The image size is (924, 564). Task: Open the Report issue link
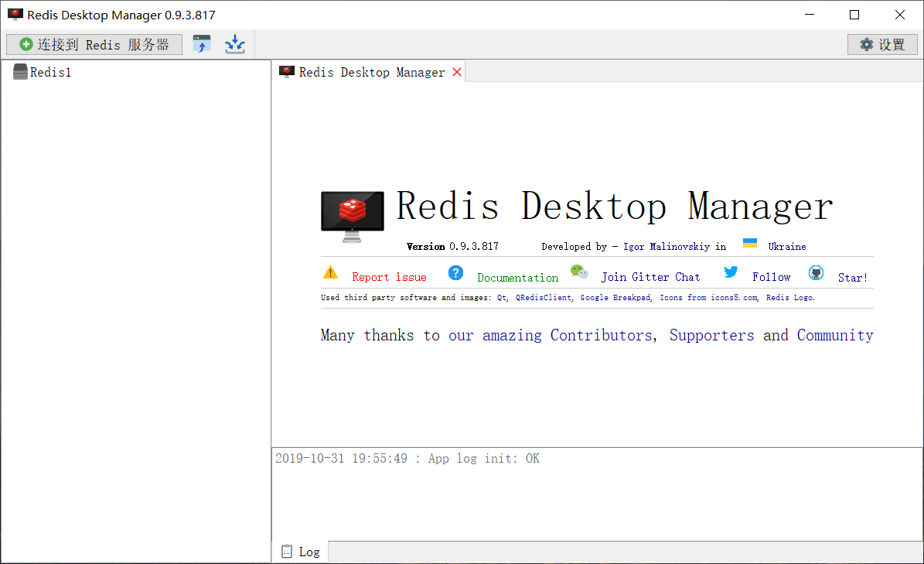pos(389,277)
